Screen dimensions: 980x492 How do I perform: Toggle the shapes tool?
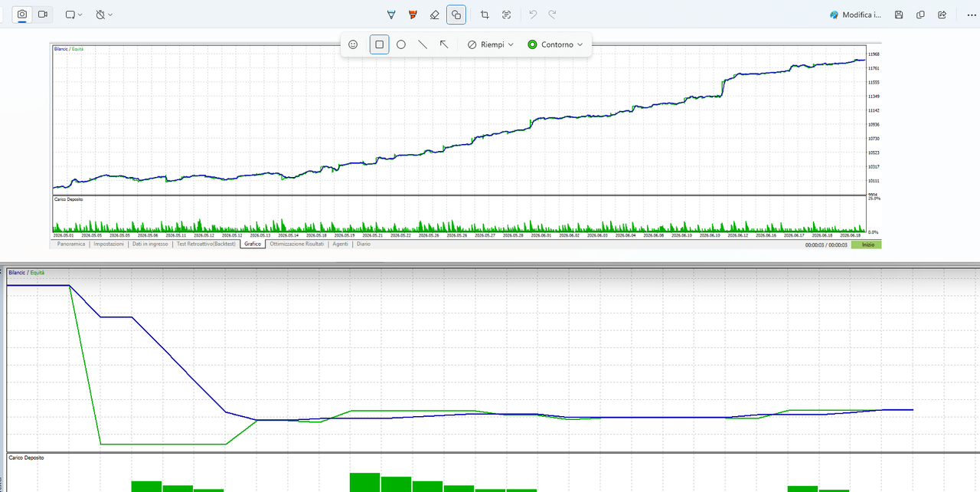tap(456, 15)
